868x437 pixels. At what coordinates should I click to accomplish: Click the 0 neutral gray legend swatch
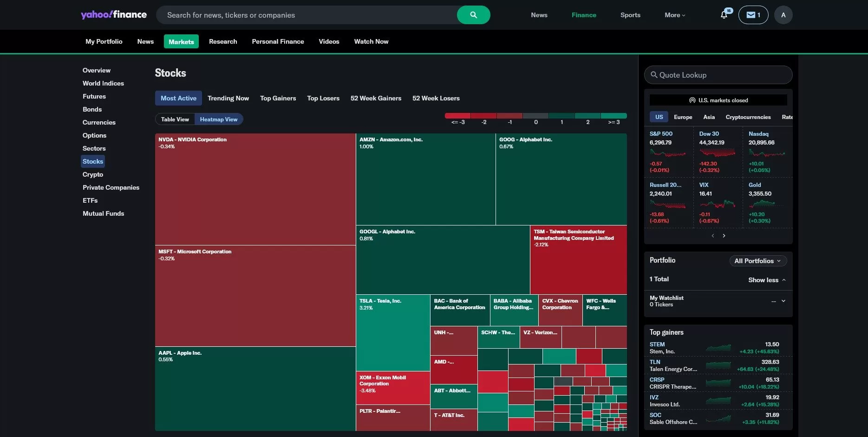click(535, 116)
